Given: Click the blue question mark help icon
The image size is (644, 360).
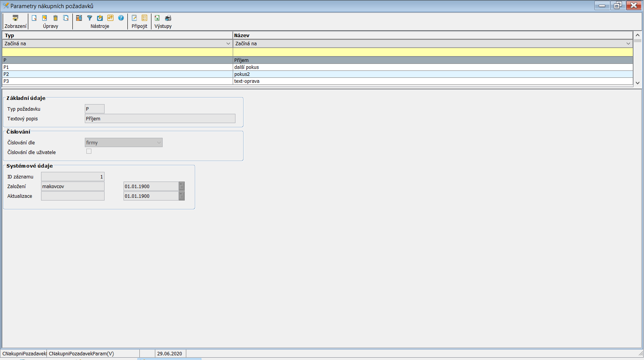Looking at the screenshot, I should [121, 18].
